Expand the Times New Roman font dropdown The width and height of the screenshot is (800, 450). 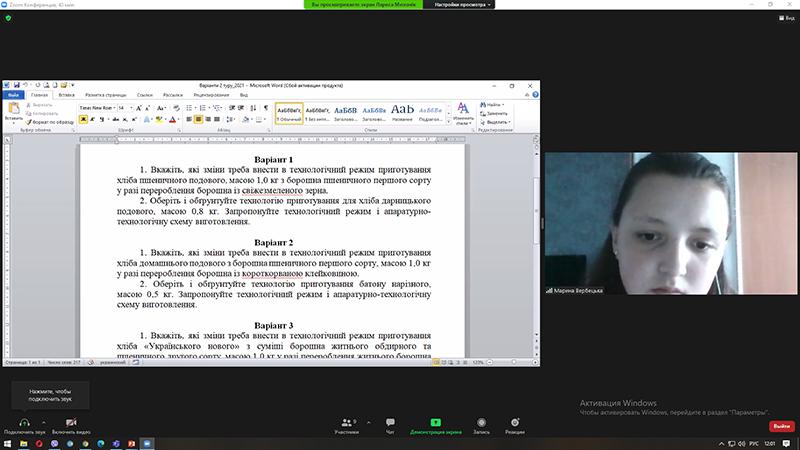113,107
